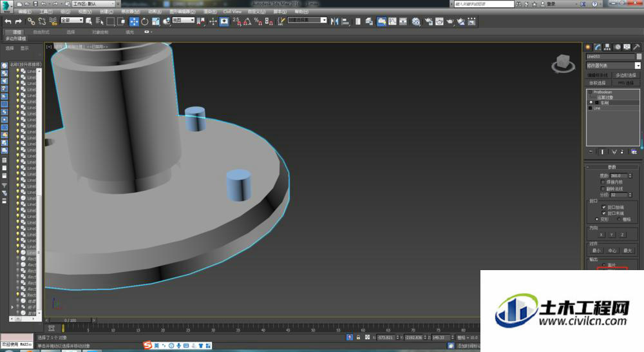Toggle the Angle Snap icon

[247, 21]
